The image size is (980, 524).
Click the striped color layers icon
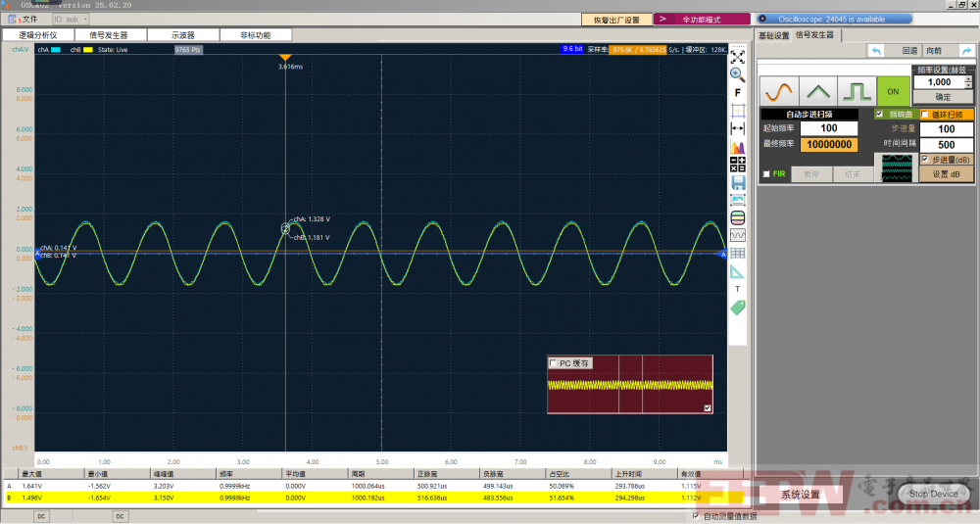pyautogui.click(x=738, y=218)
